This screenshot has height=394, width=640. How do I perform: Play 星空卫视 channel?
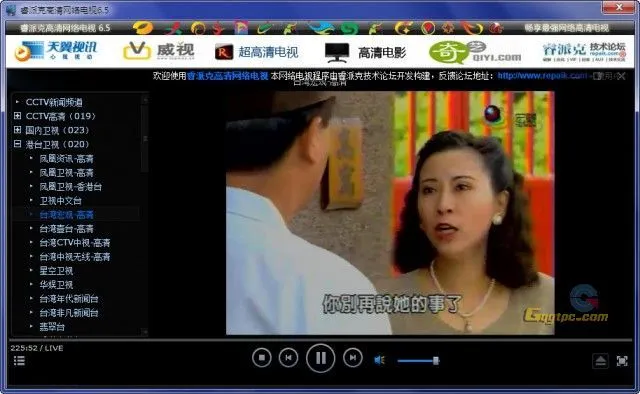tap(56, 271)
